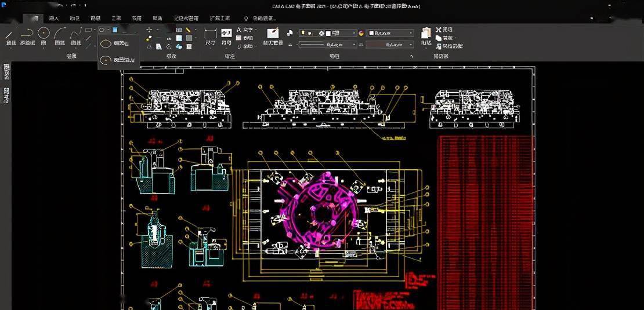Open the properties group dialog launcher arrow
644x310 pixels.
pyautogui.click(x=411, y=56)
